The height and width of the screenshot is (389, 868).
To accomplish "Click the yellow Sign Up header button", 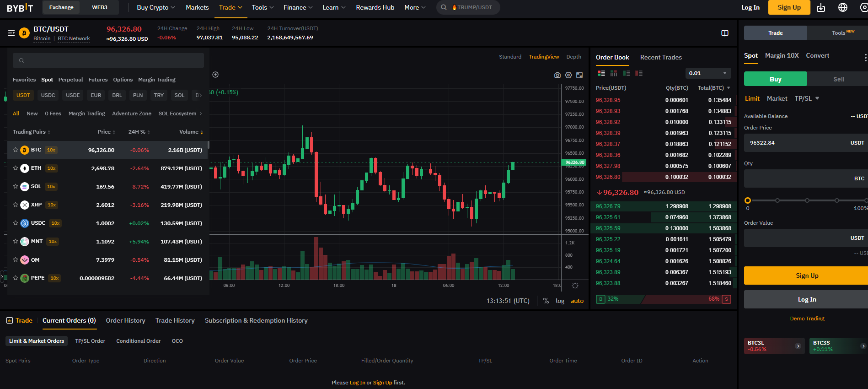I will coord(789,7).
